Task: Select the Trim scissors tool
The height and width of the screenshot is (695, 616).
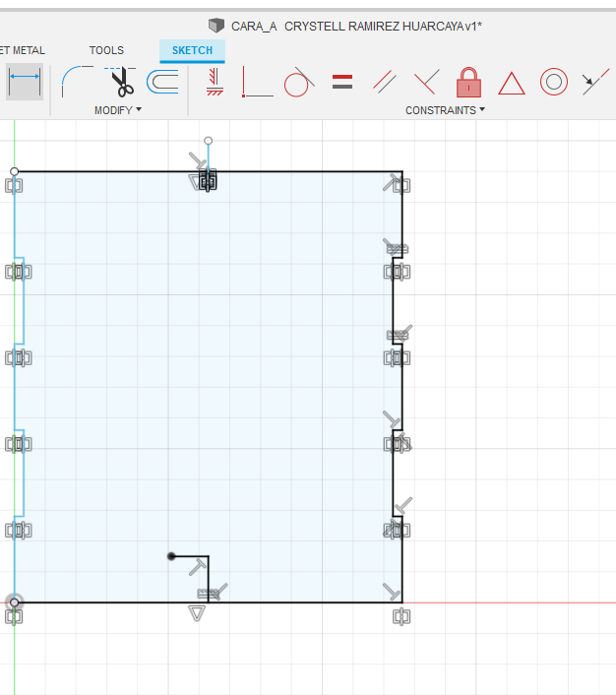Action: tap(120, 82)
